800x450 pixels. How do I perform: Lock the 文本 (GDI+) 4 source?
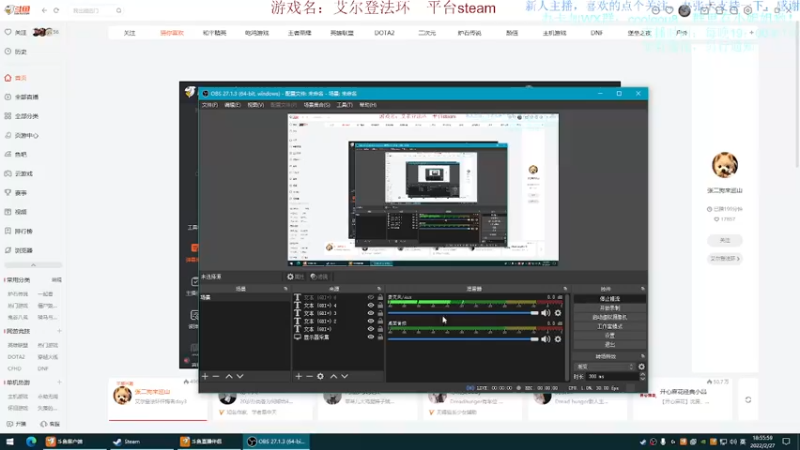click(x=380, y=305)
